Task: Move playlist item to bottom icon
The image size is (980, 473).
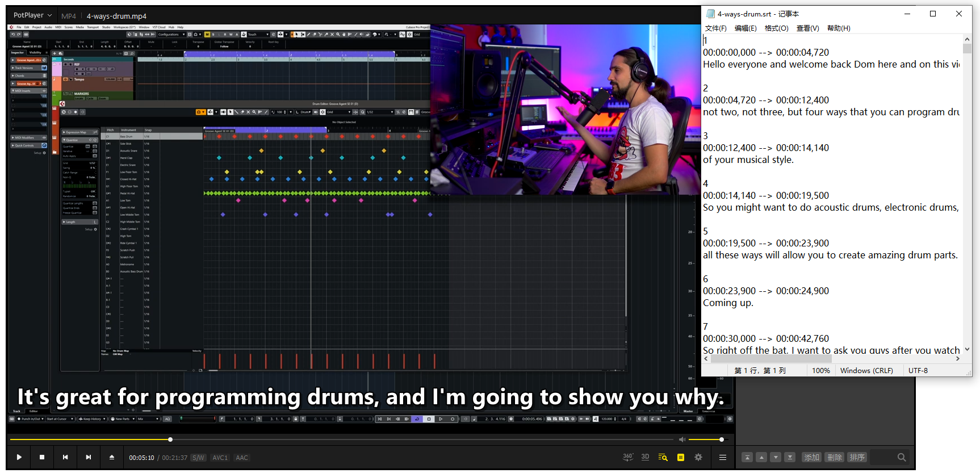Action: pos(790,457)
